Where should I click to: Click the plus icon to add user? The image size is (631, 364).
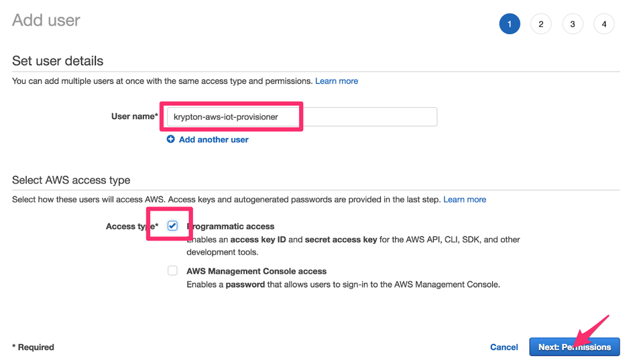pos(171,139)
